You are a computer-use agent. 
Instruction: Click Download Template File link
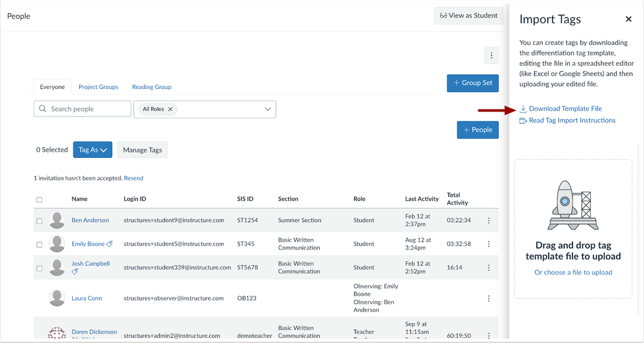tap(565, 109)
